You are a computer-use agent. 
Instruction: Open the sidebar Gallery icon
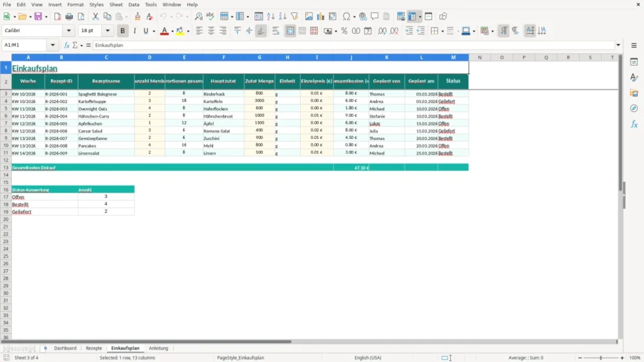point(634,93)
